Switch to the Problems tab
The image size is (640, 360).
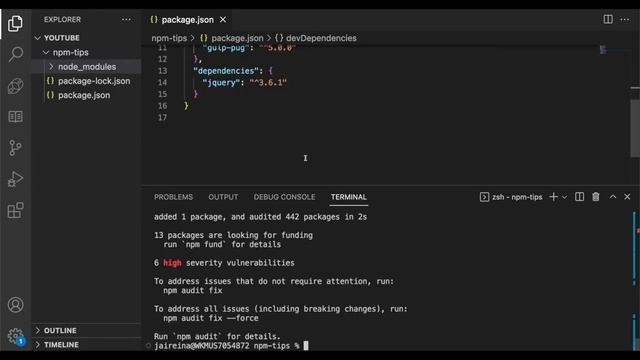click(173, 197)
